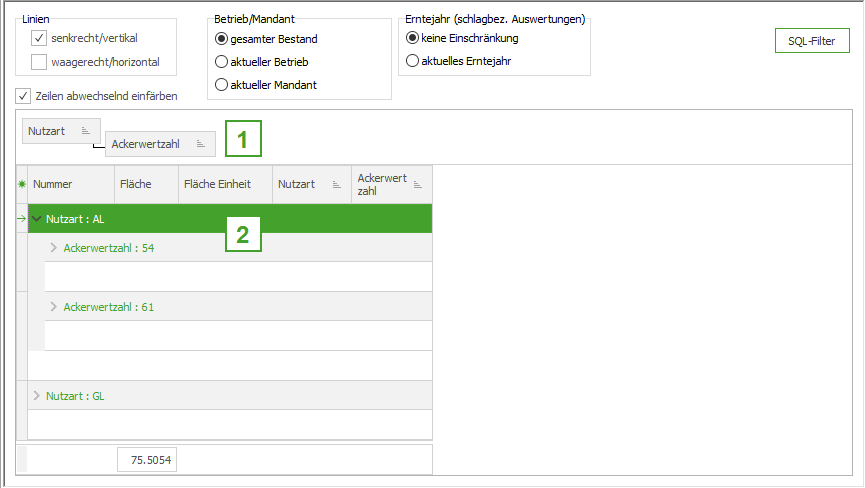Select keine Einschränkung radio option

click(x=413, y=38)
